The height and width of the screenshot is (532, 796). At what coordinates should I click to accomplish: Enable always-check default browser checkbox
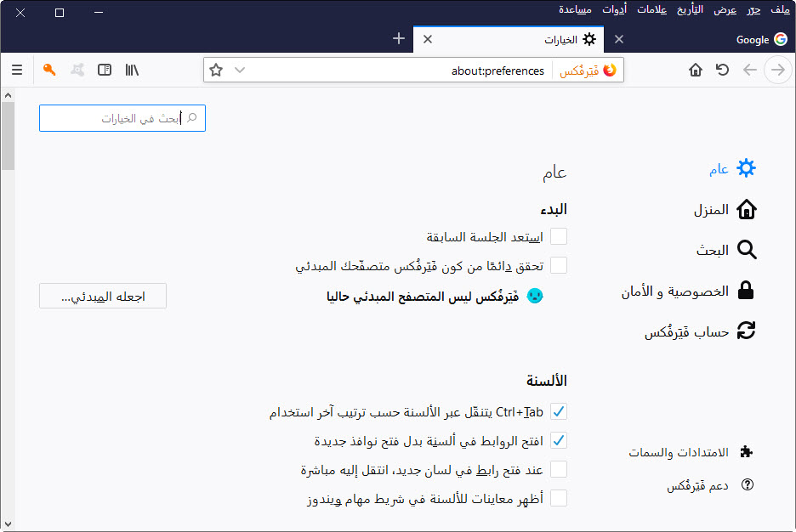[x=559, y=265]
